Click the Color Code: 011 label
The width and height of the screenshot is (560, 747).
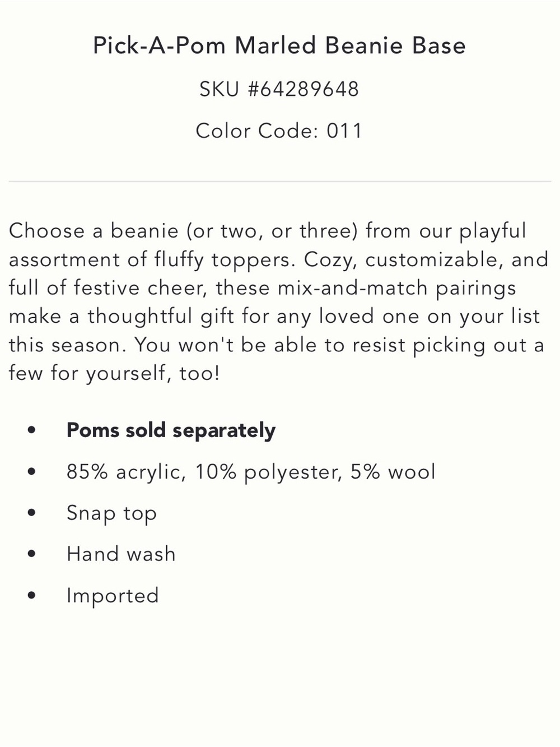[279, 131]
